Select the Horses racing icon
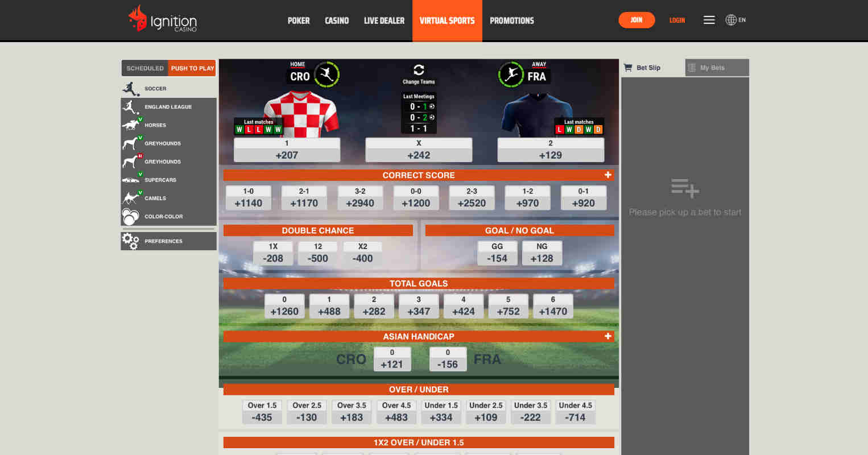 pyautogui.click(x=131, y=125)
